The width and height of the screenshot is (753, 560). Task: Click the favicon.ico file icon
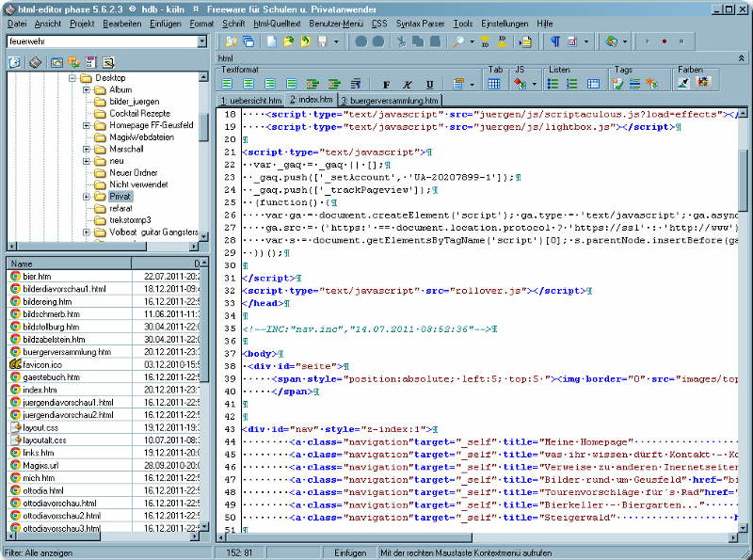pos(15,364)
